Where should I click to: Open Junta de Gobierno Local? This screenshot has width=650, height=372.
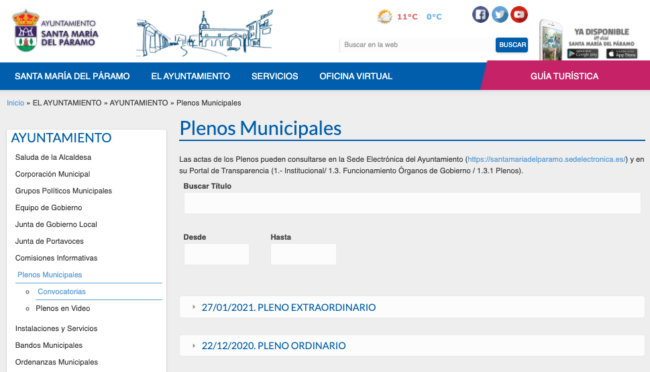tap(56, 224)
